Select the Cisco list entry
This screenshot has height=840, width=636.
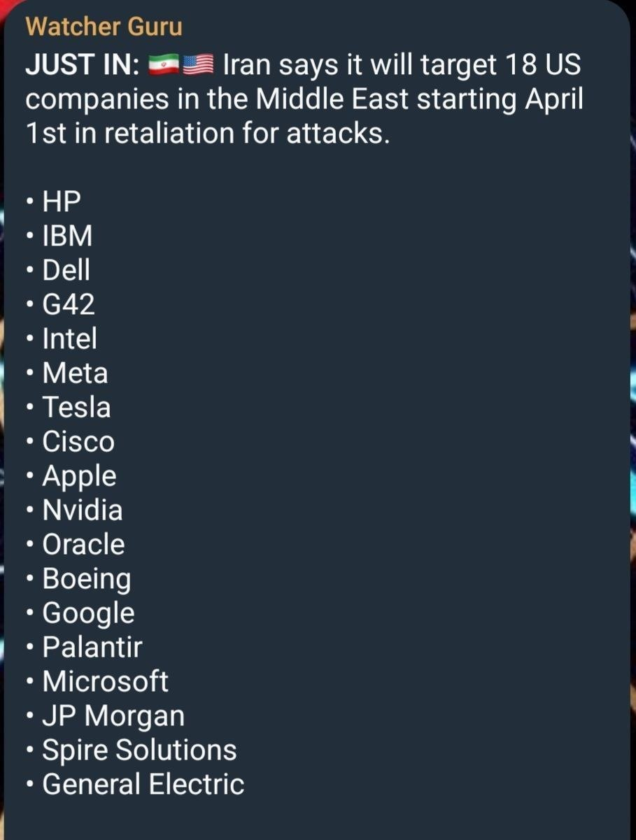pos(78,442)
